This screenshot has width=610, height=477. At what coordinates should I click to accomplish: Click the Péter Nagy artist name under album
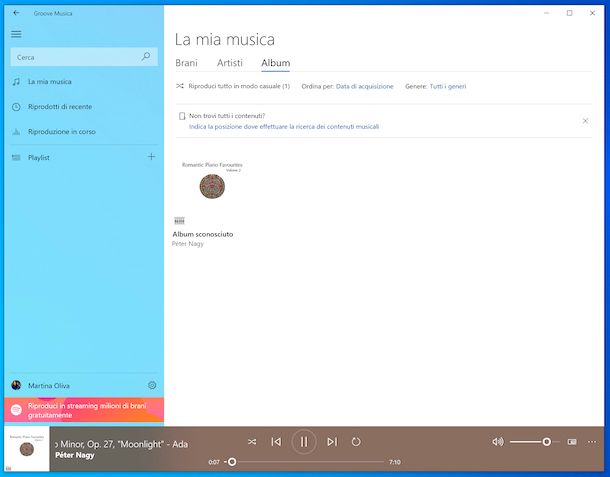[188, 244]
